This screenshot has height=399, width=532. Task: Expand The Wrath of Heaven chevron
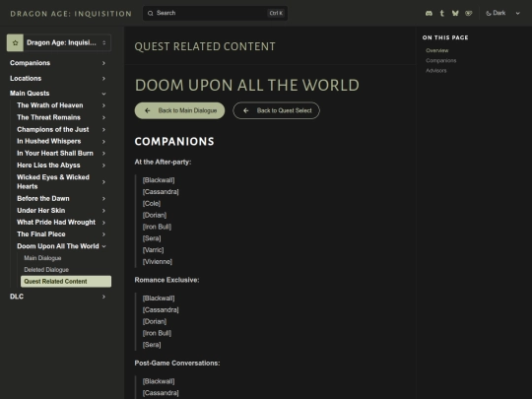coord(103,105)
